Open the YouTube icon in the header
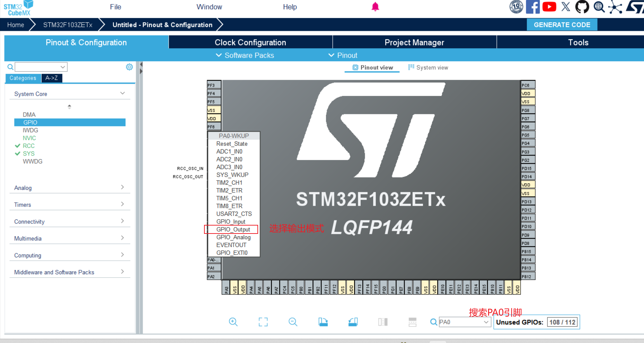This screenshot has height=343, width=644. pyautogui.click(x=549, y=7)
